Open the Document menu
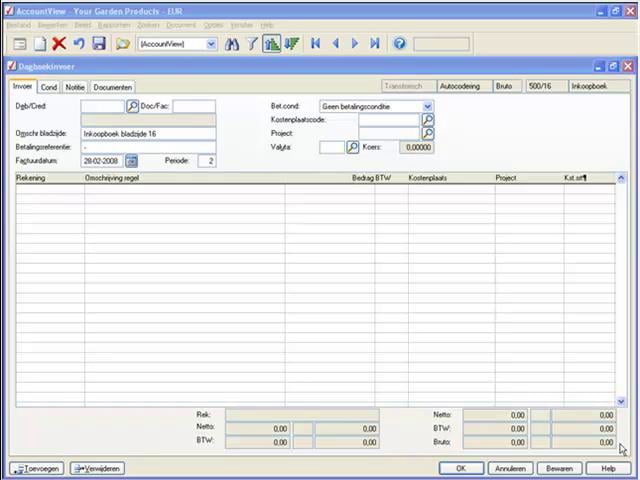Viewport: 640px width, 480px height. [x=181, y=25]
